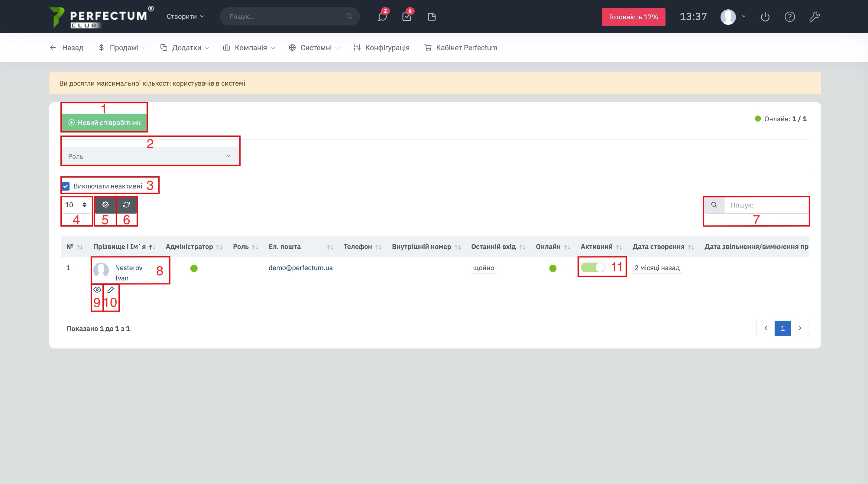
Task: Click the Новий співробітник button
Action: click(x=104, y=123)
